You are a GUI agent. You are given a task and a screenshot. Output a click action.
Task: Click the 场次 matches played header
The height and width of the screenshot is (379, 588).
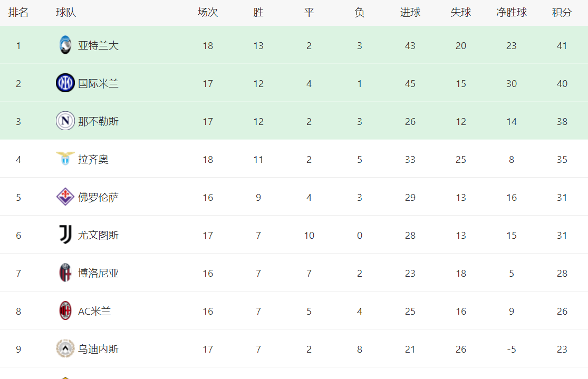208,13
